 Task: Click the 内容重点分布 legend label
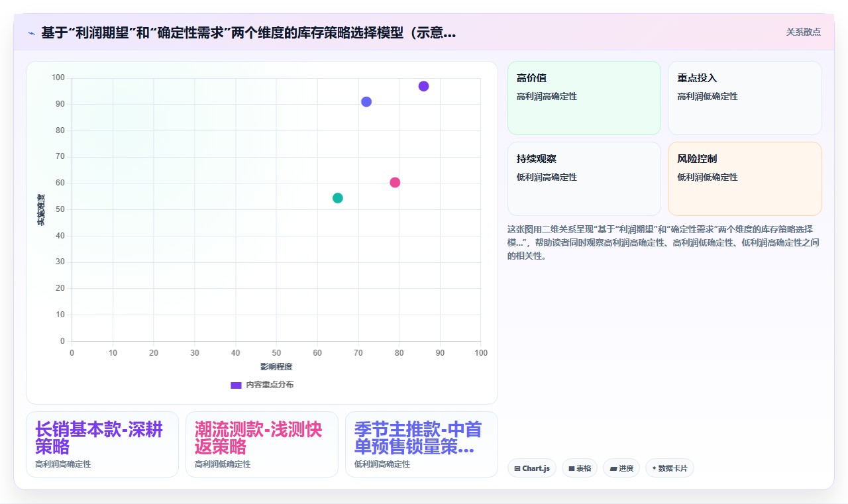click(x=270, y=385)
